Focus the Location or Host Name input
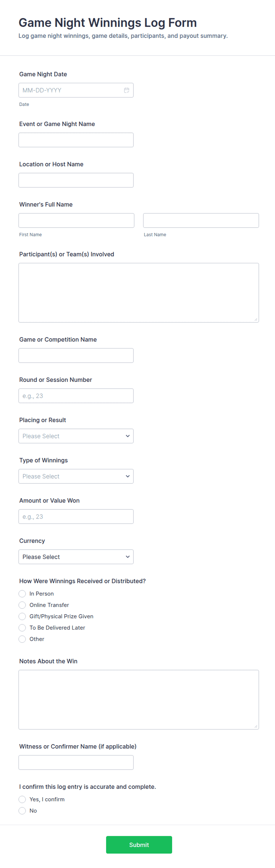Screen dimensions: 275x868 76,180
